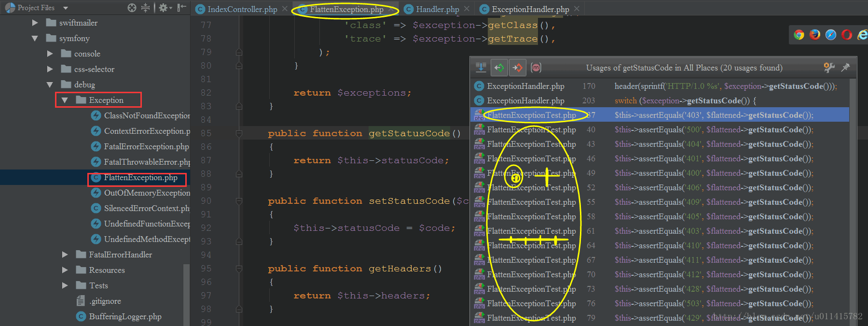Screen dimensions: 868x326
Task: Select UndefinedFunctionException file in tree
Action: point(147,224)
